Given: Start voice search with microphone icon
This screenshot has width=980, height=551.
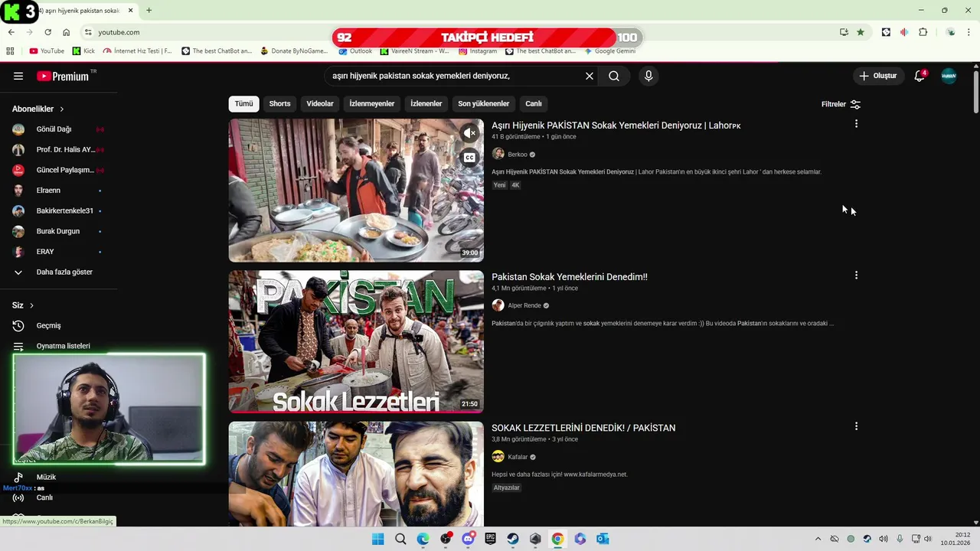Looking at the screenshot, I should tap(648, 76).
